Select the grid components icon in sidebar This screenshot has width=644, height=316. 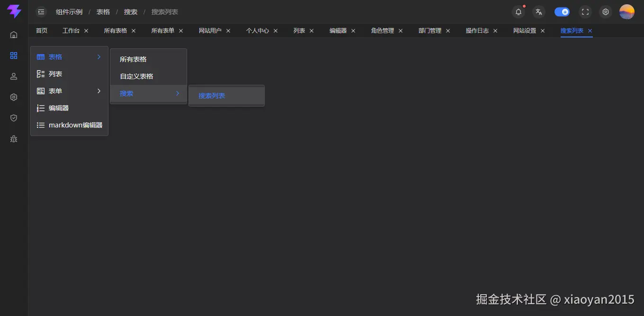tap(14, 55)
